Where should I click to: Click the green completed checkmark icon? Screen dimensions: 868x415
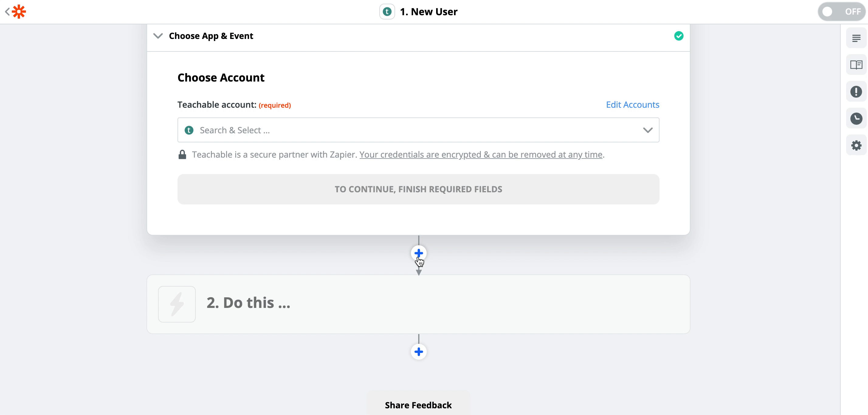pos(679,36)
